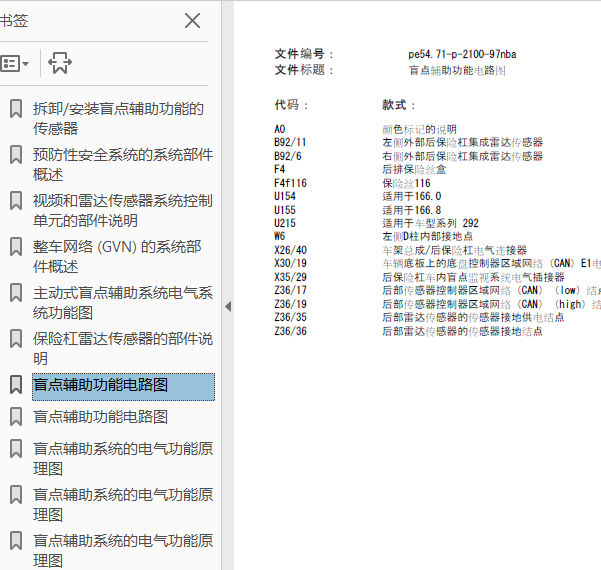The width and height of the screenshot is (601, 570).
Task: Click the 书签 panel title
Action: 14,21
